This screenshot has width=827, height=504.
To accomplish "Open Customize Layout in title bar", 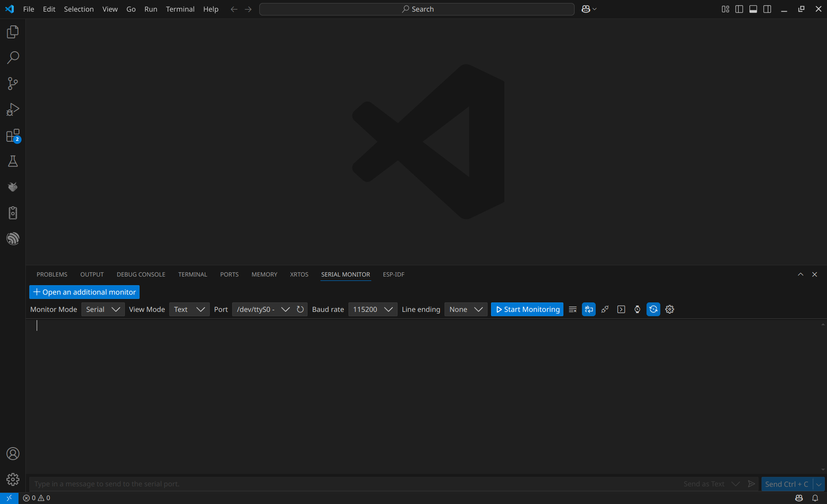I will tap(725, 9).
